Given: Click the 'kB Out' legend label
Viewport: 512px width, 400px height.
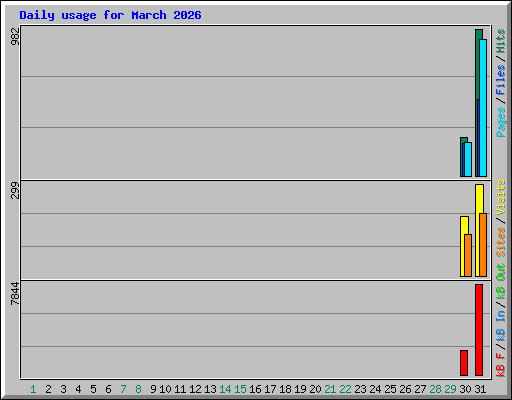Looking at the screenshot, I should point(501,282).
